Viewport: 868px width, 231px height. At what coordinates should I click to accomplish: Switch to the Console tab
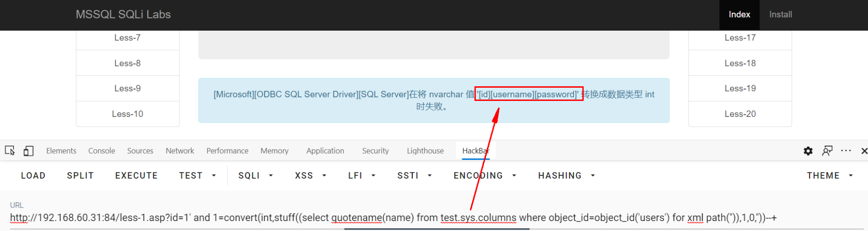tap(101, 151)
